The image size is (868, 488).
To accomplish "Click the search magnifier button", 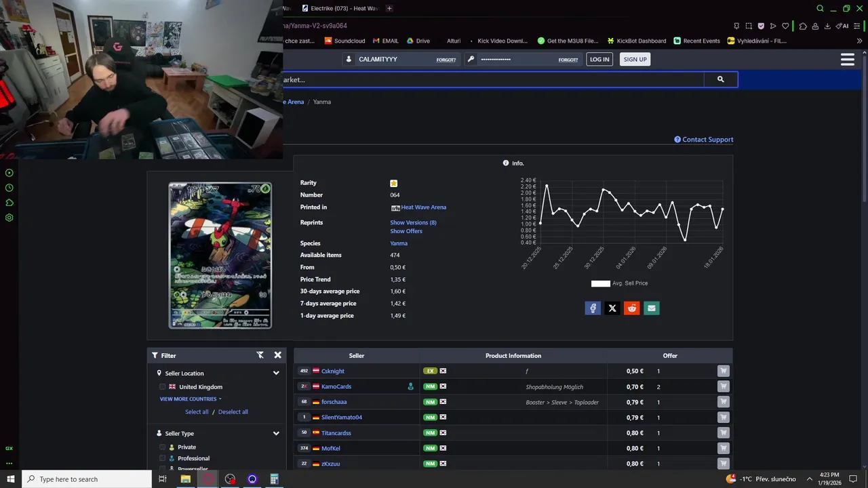I will point(721,79).
